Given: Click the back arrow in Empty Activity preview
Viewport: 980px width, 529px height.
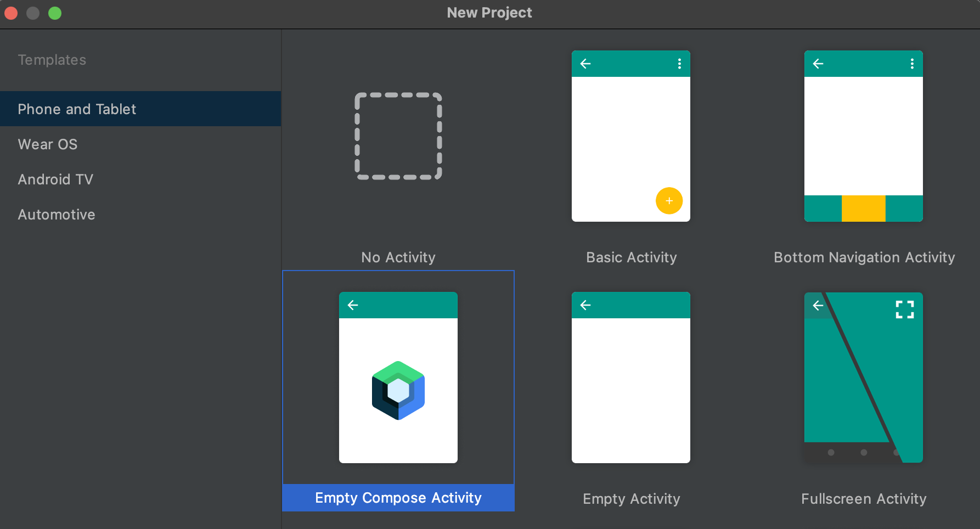Looking at the screenshot, I should 585,305.
